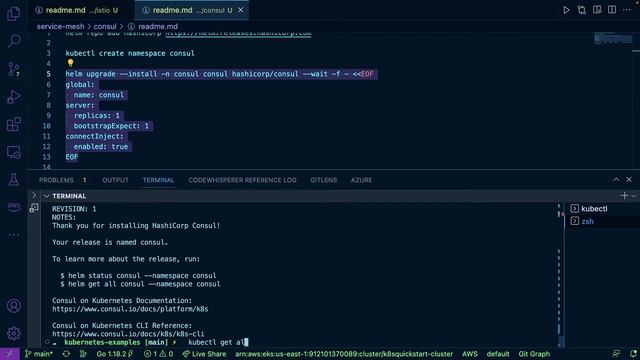This screenshot has height=360, width=640.
Task: Click the 'bootstrapExpect: 1' line
Action: 111,126
